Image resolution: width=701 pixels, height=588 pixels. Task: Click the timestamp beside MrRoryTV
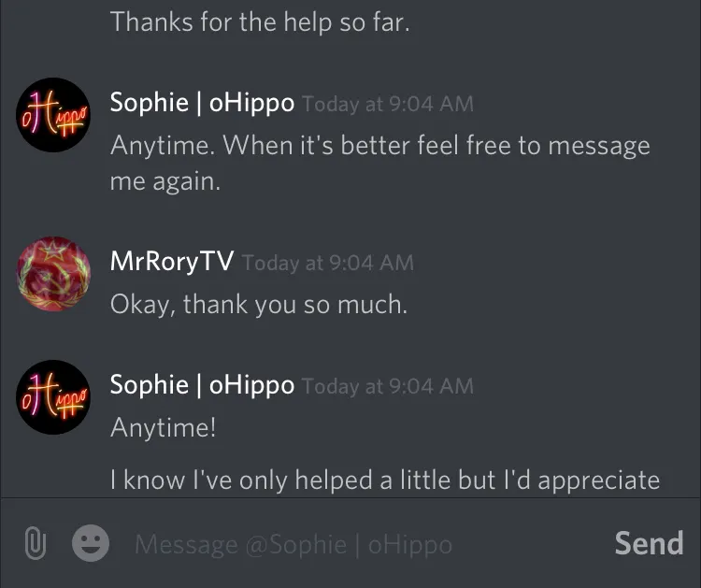pyautogui.click(x=328, y=263)
